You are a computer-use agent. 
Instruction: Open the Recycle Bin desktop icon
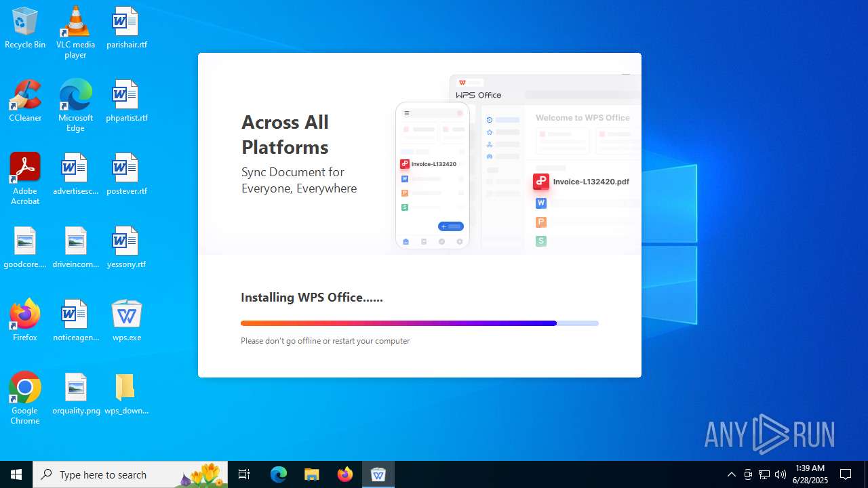tap(25, 28)
